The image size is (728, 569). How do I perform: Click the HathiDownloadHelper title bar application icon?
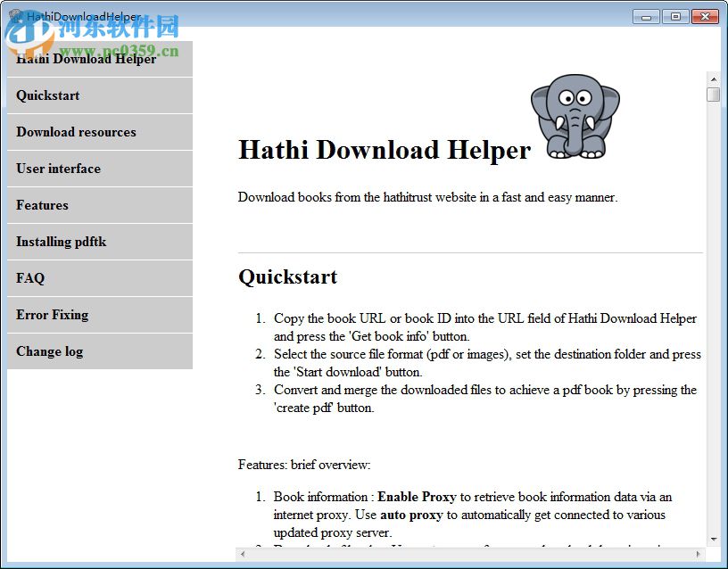[15, 15]
